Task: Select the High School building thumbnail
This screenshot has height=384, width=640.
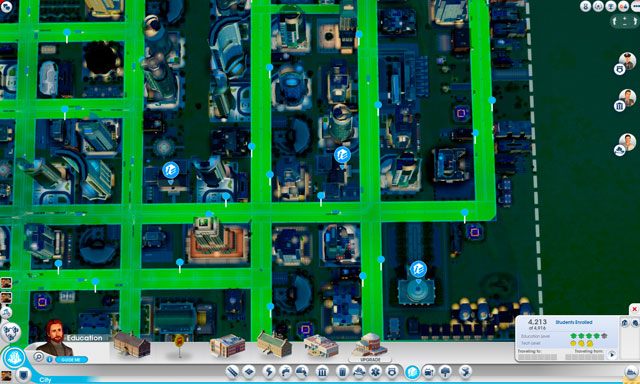Action: pyautogui.click(x=275, y=344)
